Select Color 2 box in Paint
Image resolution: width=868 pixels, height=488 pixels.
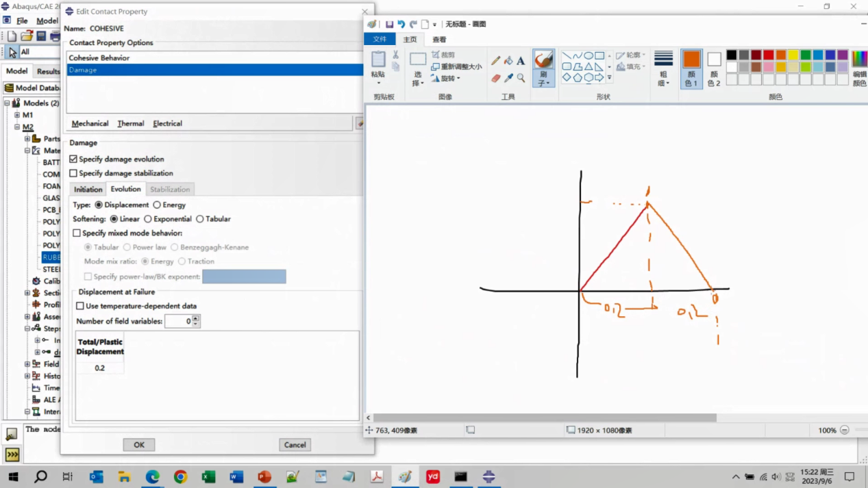tap(714, 68)
